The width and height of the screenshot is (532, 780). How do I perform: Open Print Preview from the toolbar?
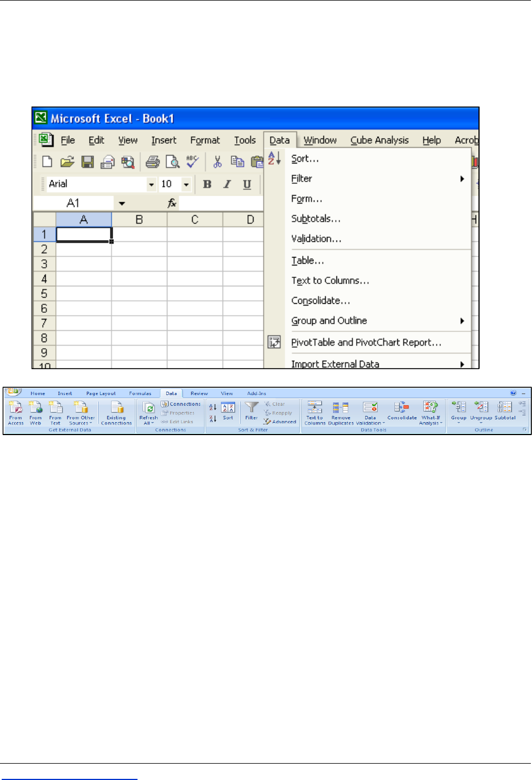pos(172,162)
